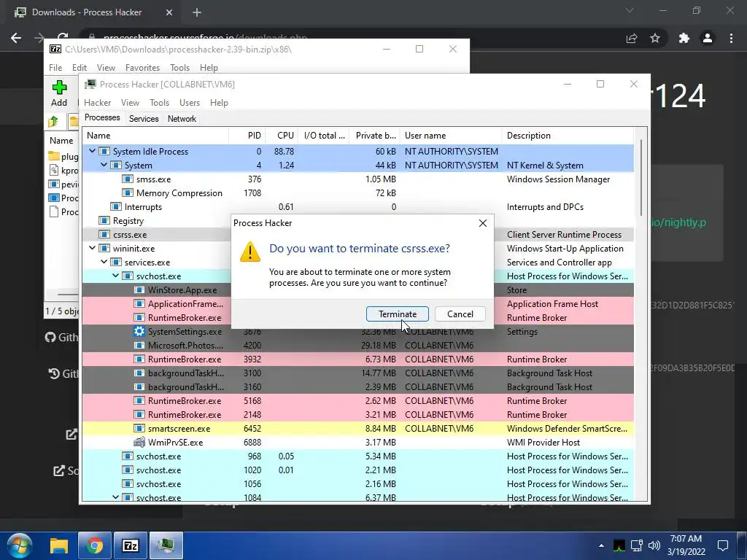Viewport: 747px width, 560px height.
Task: Click the Windows Start button
Action: (x=19, y=545)
